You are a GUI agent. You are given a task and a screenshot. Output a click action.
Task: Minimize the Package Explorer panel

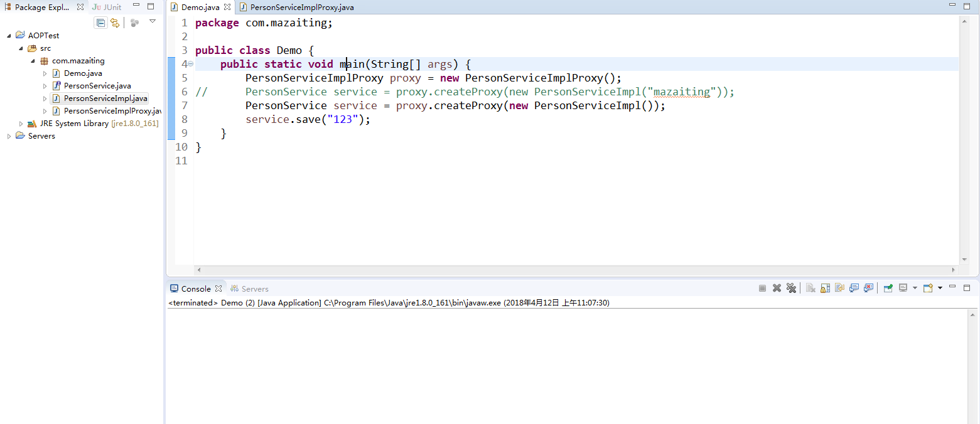point(135,6)
